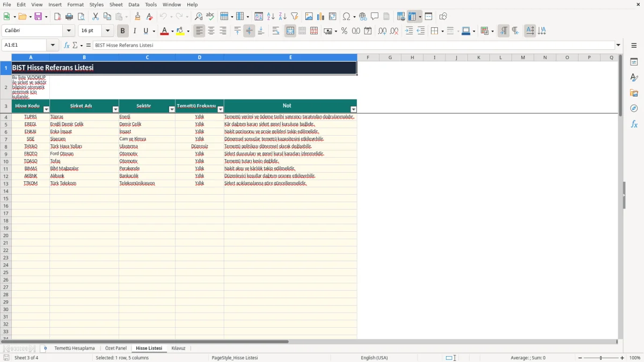Screen dimensions: 644x362
Task: Toggle Wrap Text
Action: [276, 31]
